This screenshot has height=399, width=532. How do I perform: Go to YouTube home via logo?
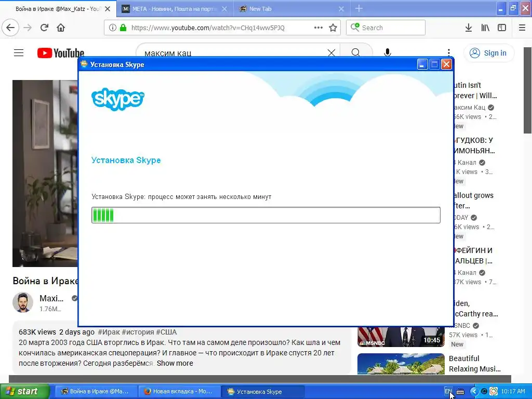pyautogui.click(x=61, y=53)
